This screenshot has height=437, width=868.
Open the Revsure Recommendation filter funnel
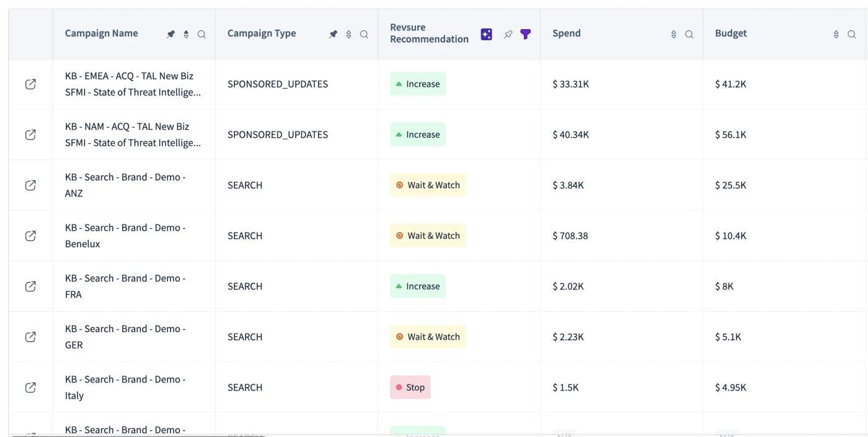pos(525,34)
